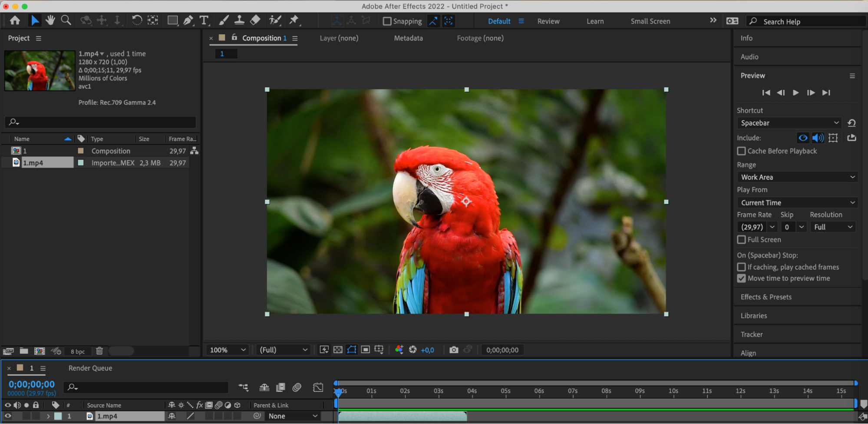Screen dimensions: 868x424
Task: Check the Full Screen option
Action: point(742,240)
